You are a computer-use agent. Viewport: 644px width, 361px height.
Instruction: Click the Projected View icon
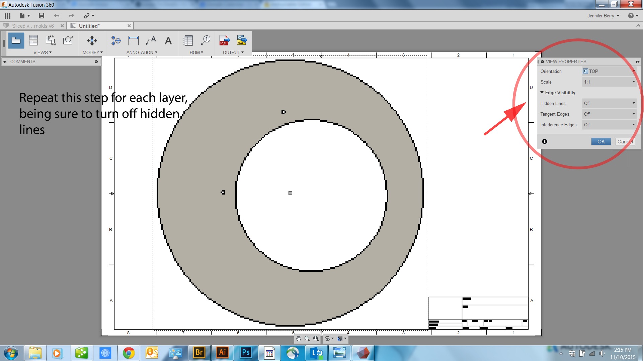point(33,41)
